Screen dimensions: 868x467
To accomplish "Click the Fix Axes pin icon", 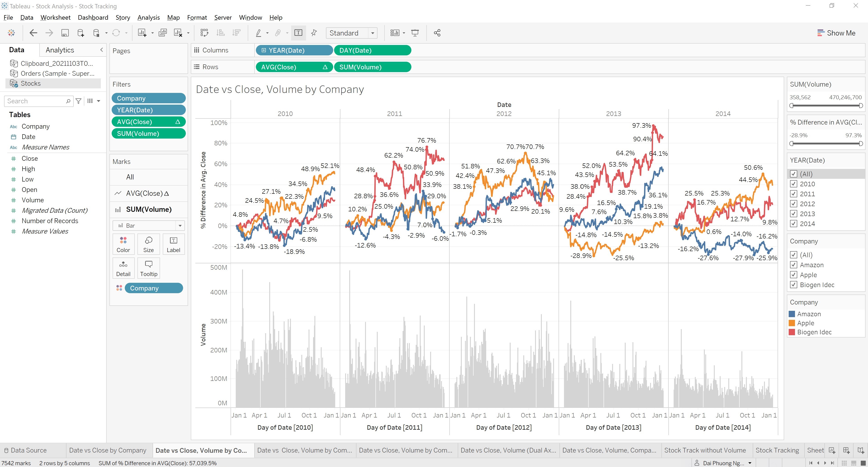I will click(x=314, y=33).
